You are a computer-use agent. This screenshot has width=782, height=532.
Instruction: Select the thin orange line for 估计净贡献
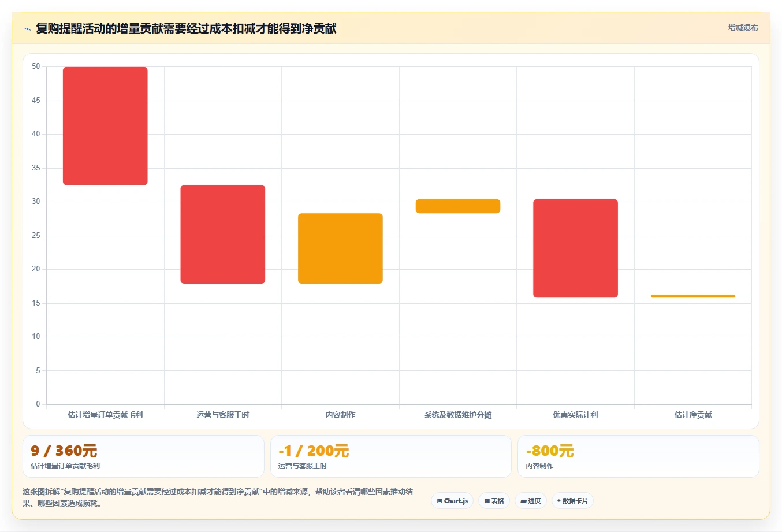(693, 296)
